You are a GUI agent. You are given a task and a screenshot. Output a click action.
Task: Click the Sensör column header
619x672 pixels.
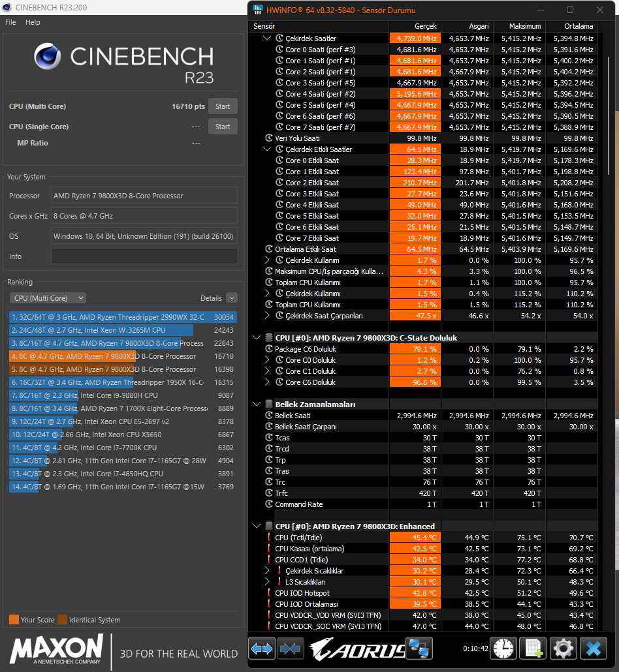(319, 26)
